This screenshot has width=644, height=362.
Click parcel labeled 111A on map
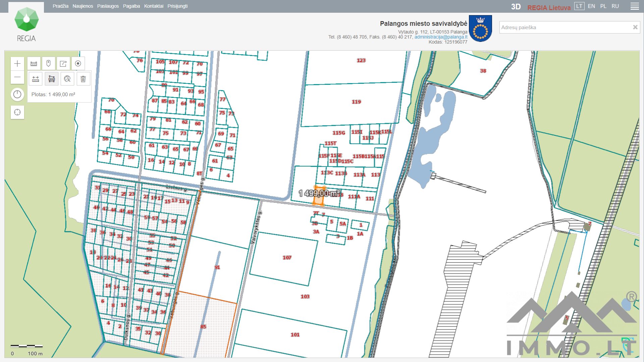click(354, 197)
